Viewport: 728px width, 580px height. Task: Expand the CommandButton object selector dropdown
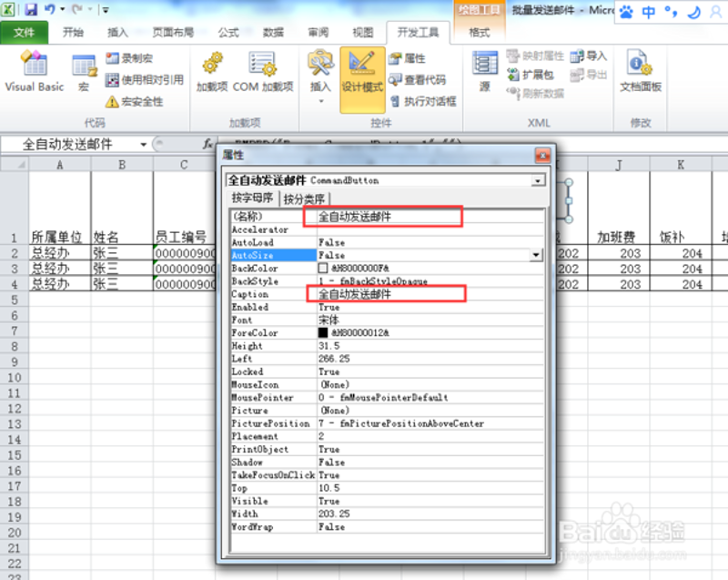(x=538, y=180)
